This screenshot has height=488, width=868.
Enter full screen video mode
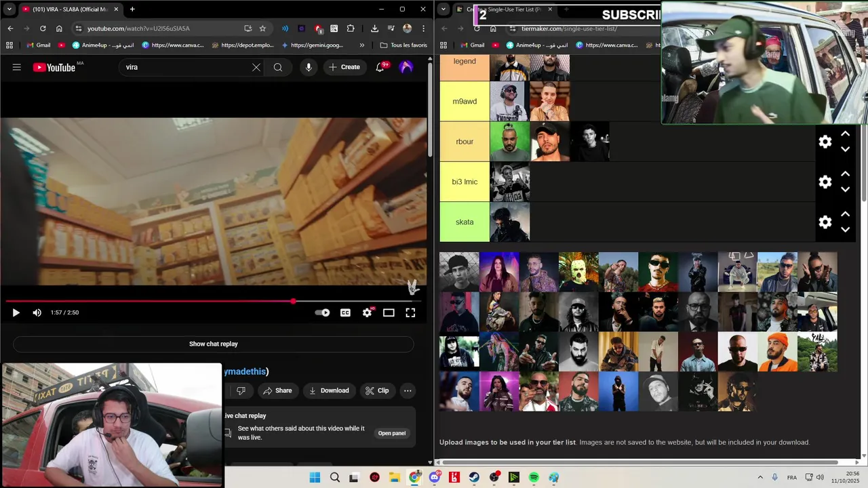[410, 312]
